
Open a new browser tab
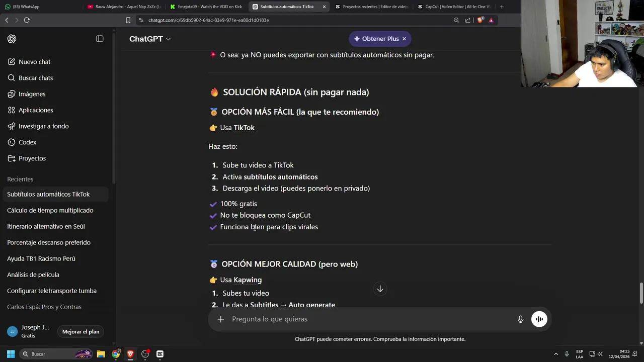point(502,7)
